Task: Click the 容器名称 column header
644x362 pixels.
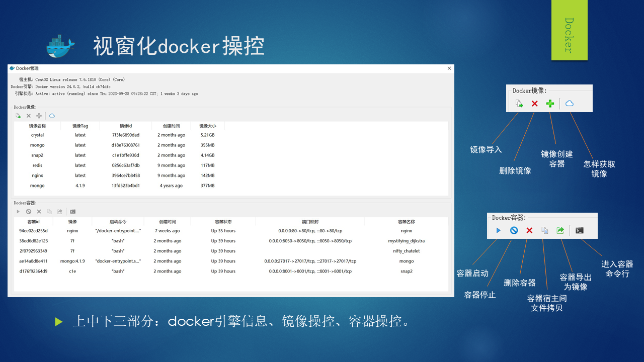Action: [x=407, y=222]
